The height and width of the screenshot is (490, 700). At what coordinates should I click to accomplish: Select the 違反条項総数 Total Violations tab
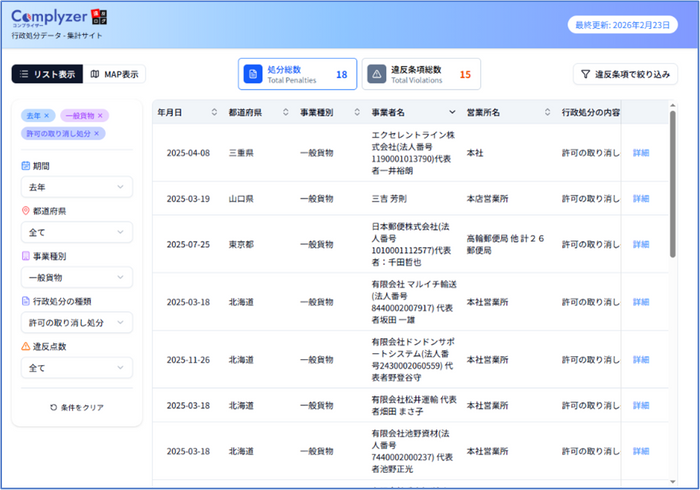pos(420,74)
